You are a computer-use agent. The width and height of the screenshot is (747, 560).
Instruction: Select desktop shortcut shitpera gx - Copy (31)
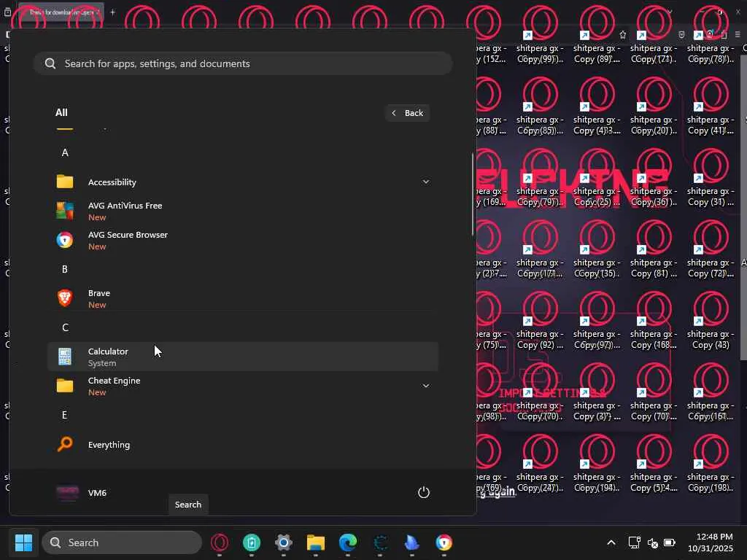[711, 179]
